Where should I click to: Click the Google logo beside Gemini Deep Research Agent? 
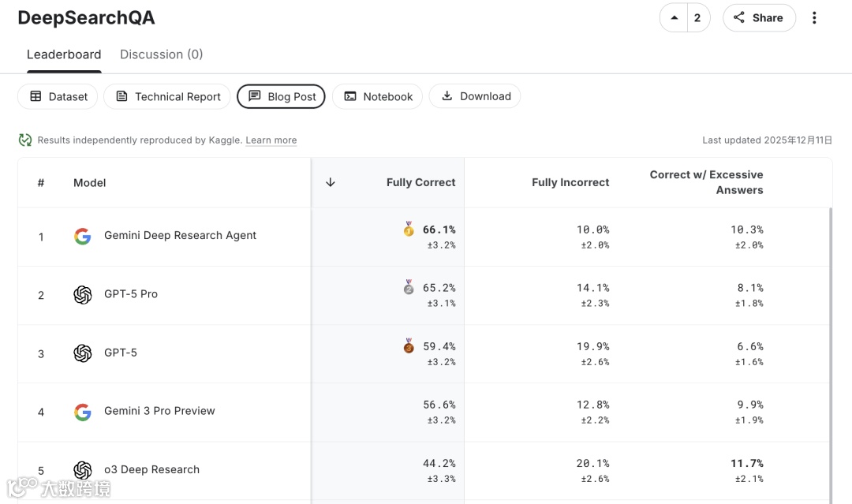tap(83, 236)
